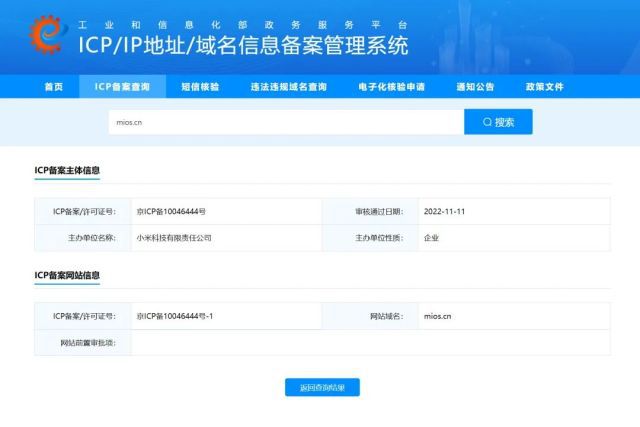Screen dimensions: 640x427
Task: Select the ICP备案查询 tab
Action: [122, 87]
